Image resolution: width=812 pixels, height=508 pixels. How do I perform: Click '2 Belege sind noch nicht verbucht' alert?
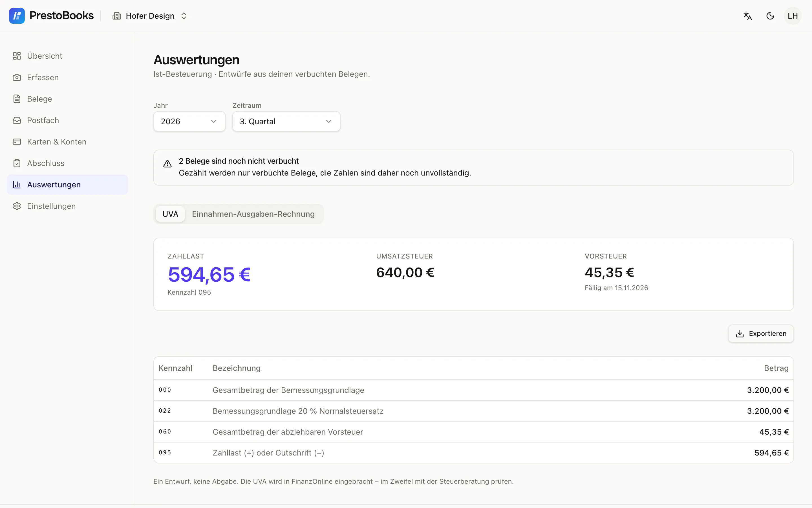[x=473, y=168]
